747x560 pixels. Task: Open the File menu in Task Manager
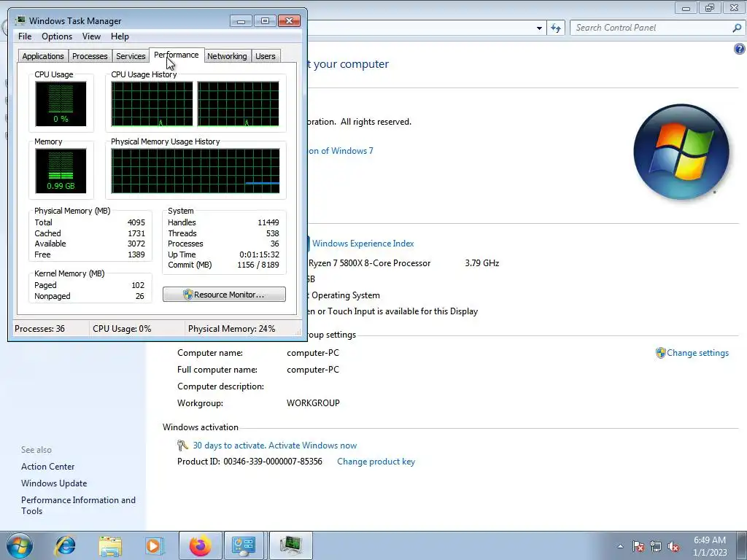(25, 36)
